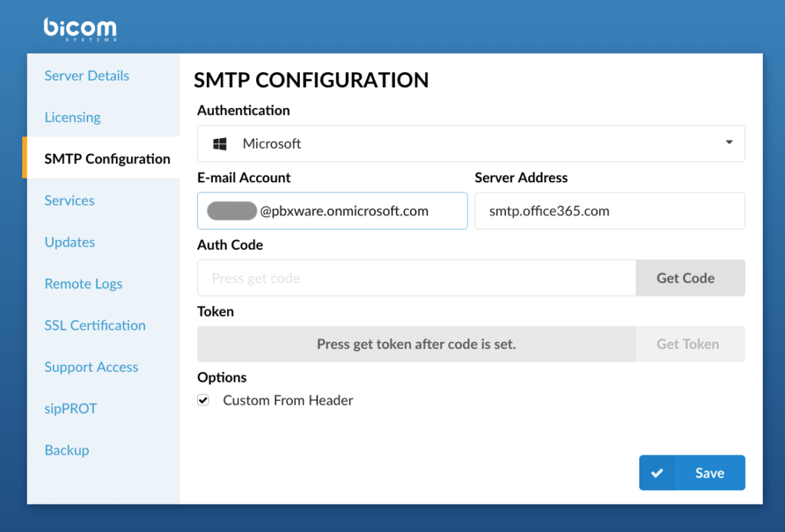
Task: Open the Backup section
Action: pos(67,450)
